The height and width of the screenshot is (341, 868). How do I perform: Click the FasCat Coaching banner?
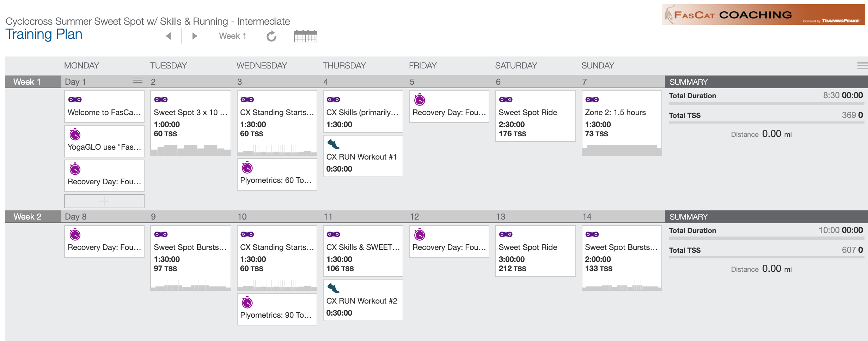coord(764,14)
